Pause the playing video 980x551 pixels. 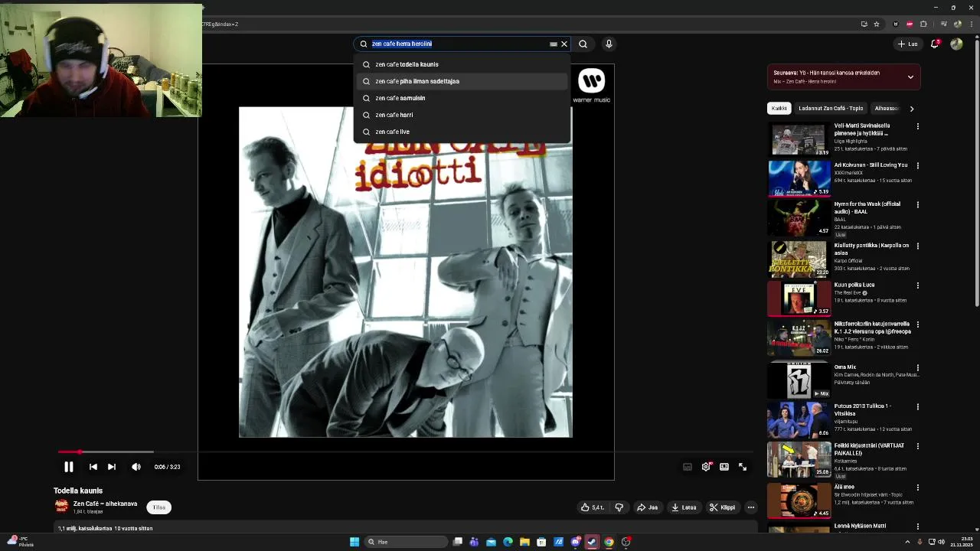(x=69, y=467)
